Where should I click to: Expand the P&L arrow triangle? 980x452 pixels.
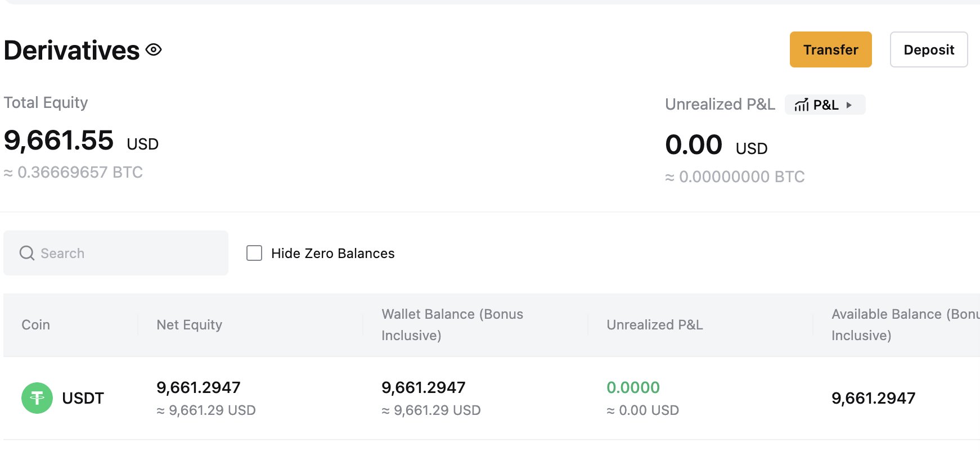(x=849, y=105)
